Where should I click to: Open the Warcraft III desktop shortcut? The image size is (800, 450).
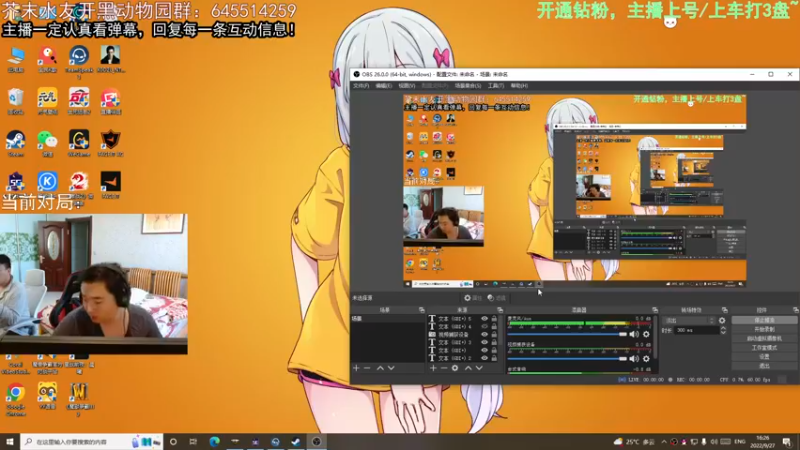79,399
